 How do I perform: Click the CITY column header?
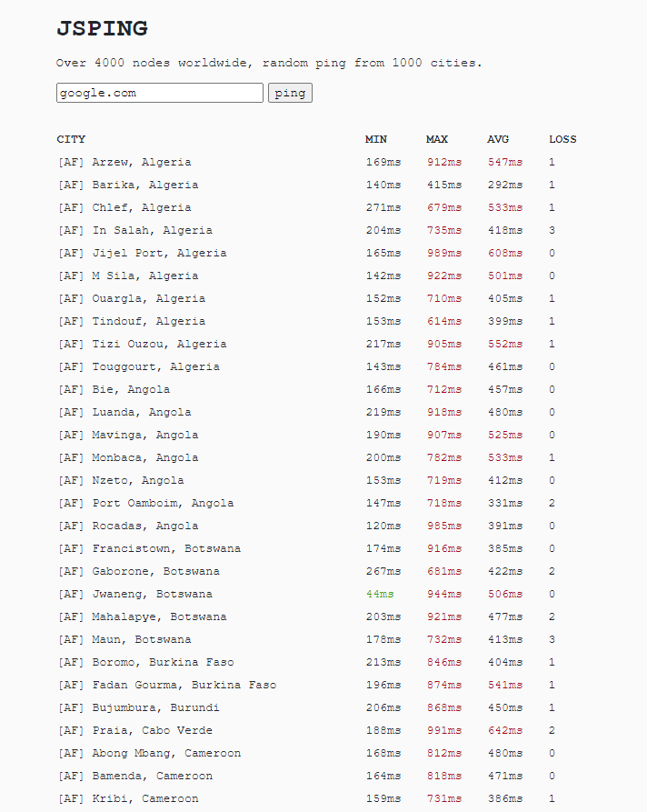[71, 139]
